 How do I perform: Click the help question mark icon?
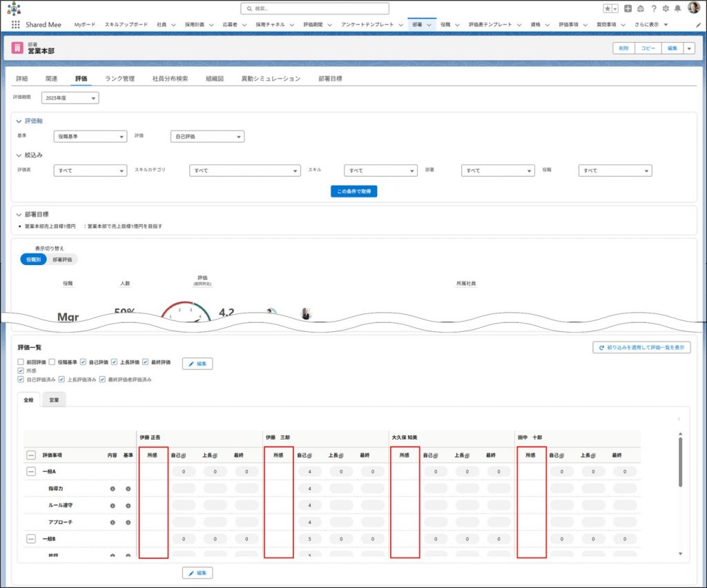[x=653, y=8]
